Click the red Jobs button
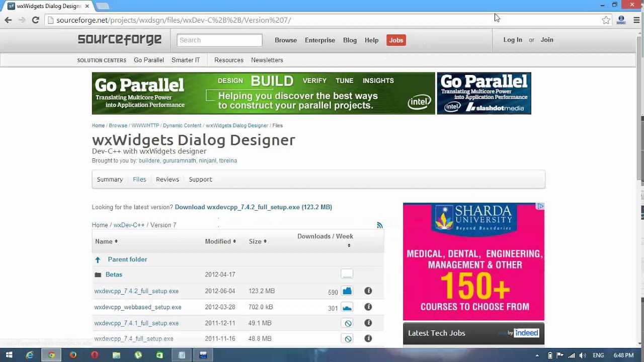 pyautogui.click(x=396, y=40)
